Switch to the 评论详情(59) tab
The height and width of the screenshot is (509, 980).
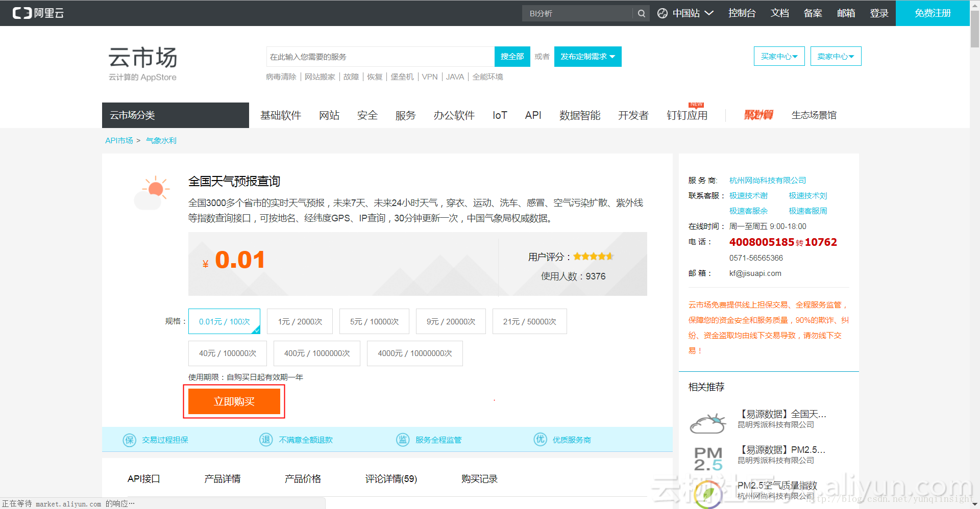pyautogui.click(x=391, y=479)
